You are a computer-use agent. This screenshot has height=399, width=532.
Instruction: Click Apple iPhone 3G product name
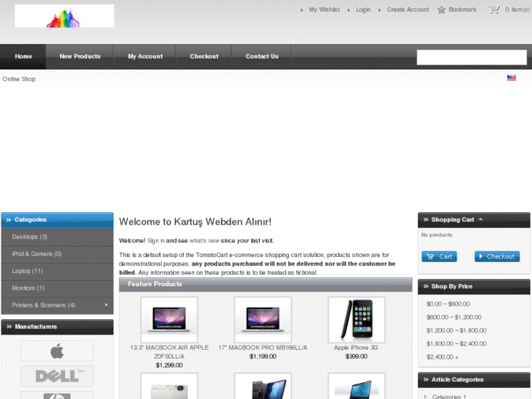tap(356, 348)
